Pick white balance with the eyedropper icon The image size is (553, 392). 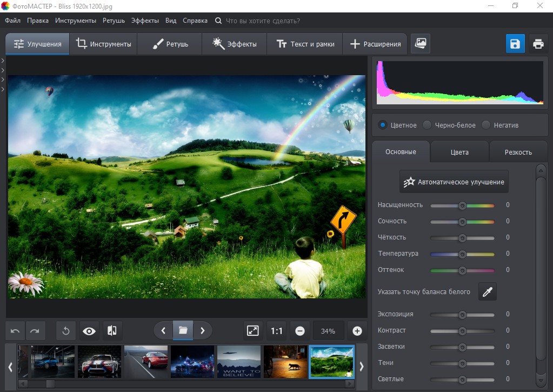pos(488,292)
